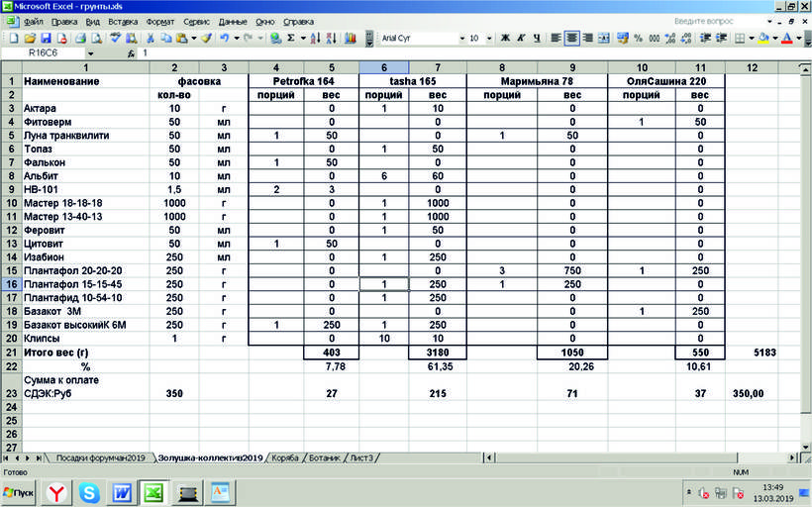Open the font size dropdown

point(488,38)
